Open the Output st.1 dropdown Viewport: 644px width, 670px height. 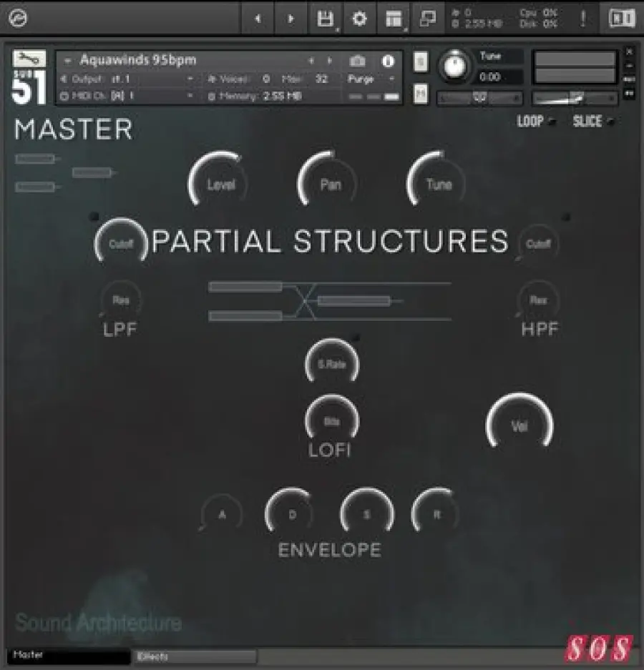[x=129, y=77]
